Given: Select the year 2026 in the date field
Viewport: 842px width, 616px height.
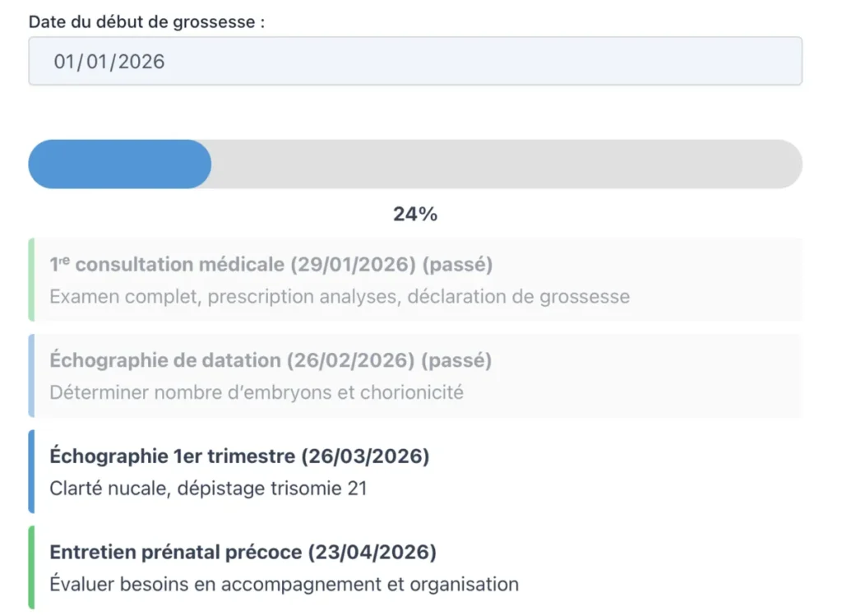Looking at the screenshot, I should (141, 62).
